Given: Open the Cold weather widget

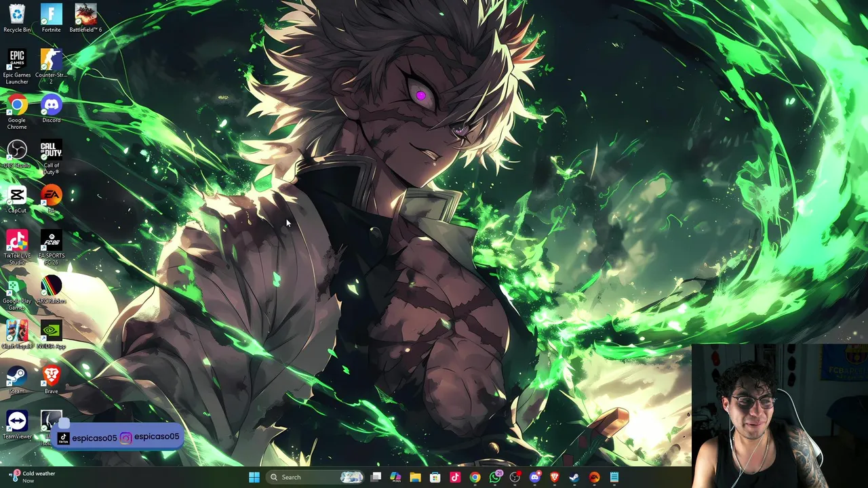Looking at the screenshot, I should 32,477.
